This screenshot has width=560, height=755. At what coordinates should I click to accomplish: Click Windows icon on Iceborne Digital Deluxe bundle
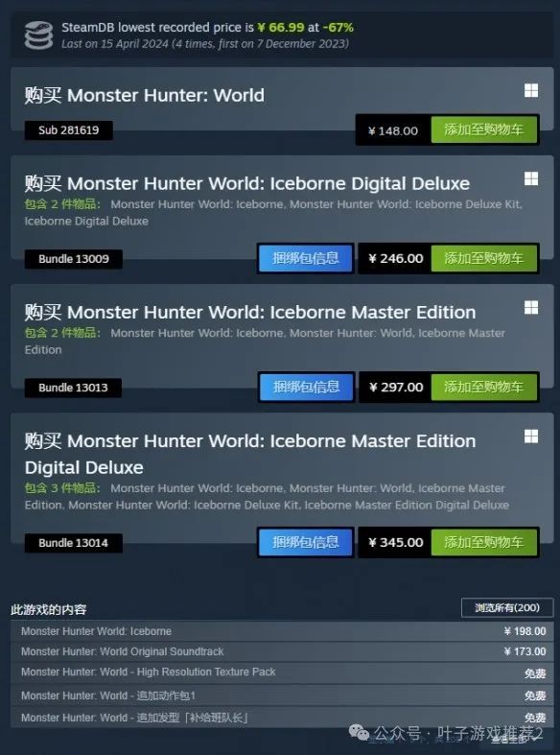pos(531,178)
